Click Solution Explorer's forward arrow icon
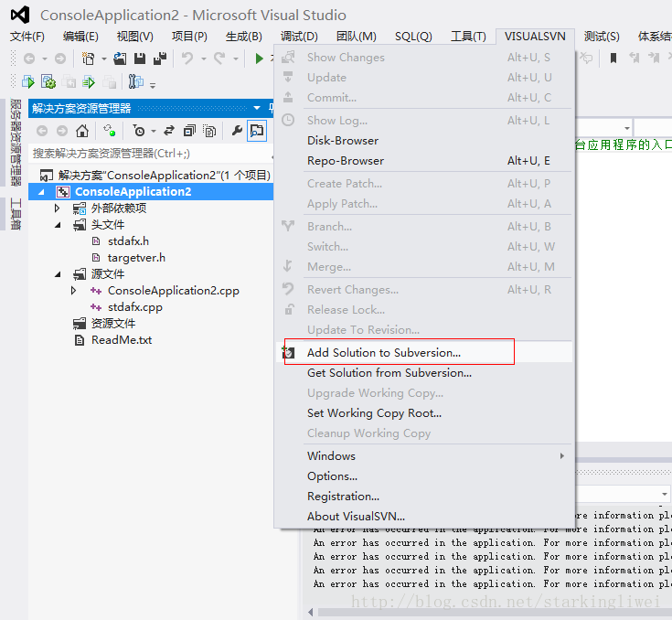Screen dimensions: 672x620 point(62,131)
